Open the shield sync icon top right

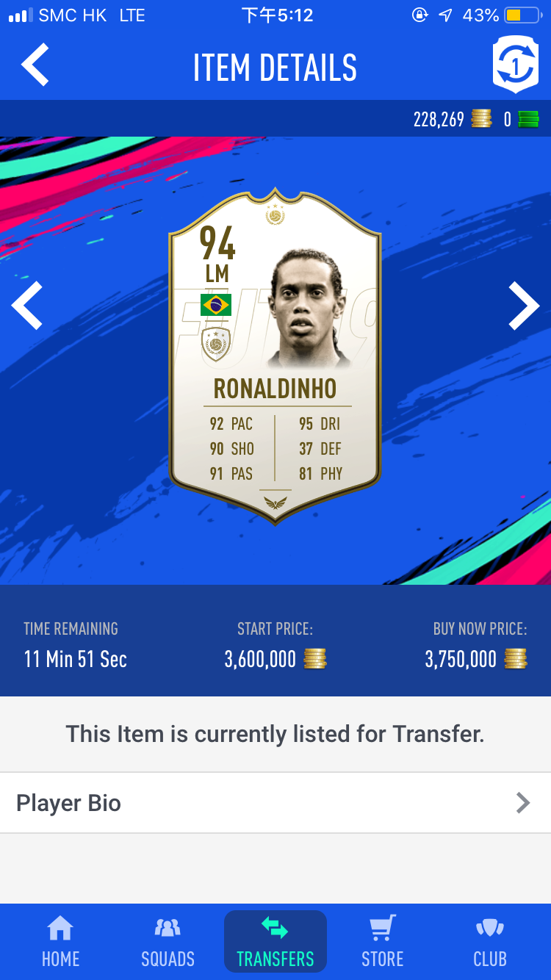click(515, 65)
